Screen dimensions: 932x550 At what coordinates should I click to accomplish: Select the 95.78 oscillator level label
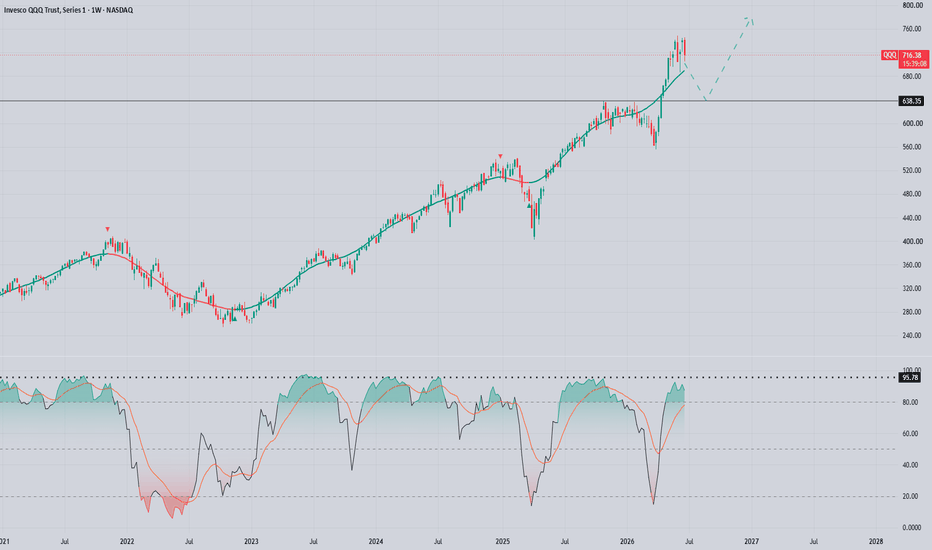tap(911, 378)
